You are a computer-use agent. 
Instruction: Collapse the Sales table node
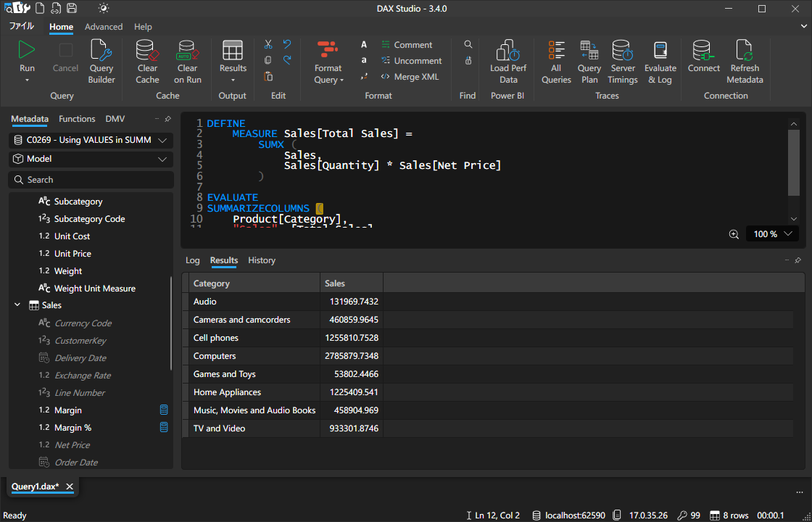pos(17,305)
